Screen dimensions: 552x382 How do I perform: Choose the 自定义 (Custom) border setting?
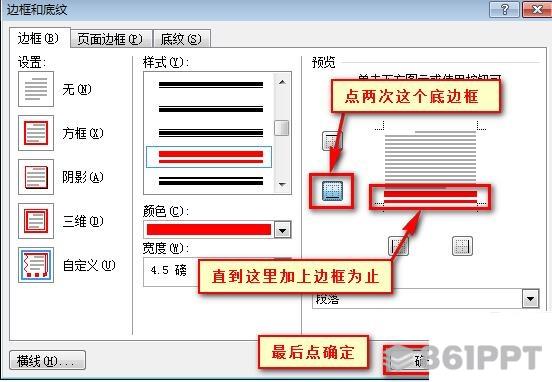pos(36,265)
